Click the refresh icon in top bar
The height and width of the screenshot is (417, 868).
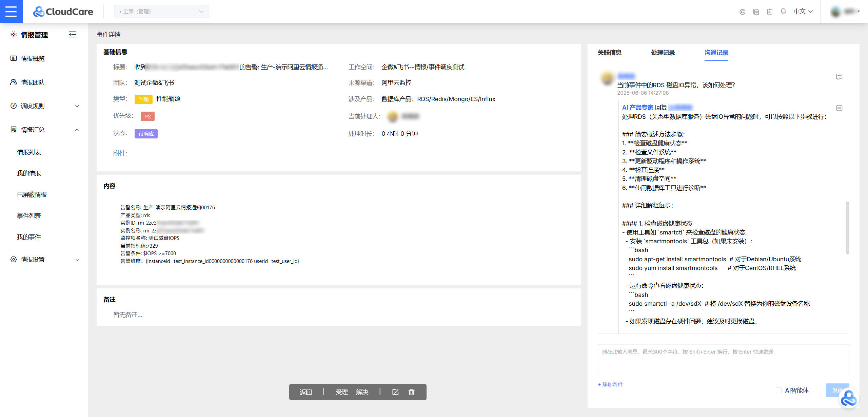pos(742,12)
